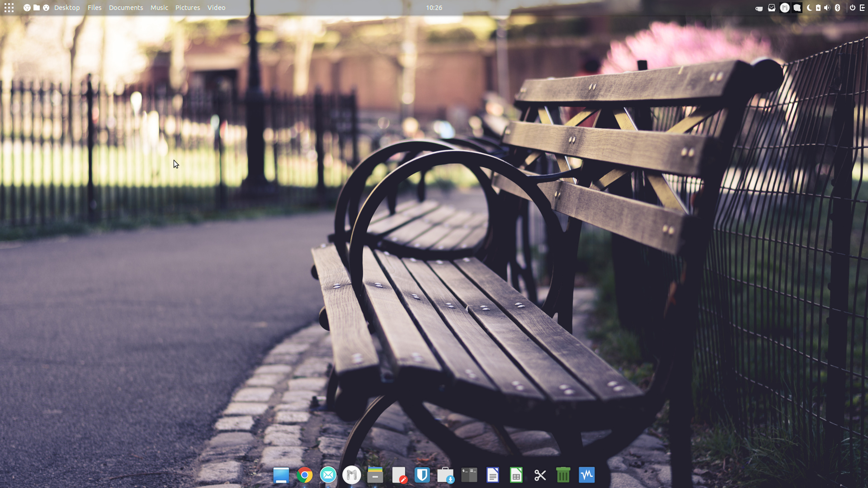Screen dimensions: 868x488
Task: Open LibreOffice Calc from the dock
Action: click(516, 475)
